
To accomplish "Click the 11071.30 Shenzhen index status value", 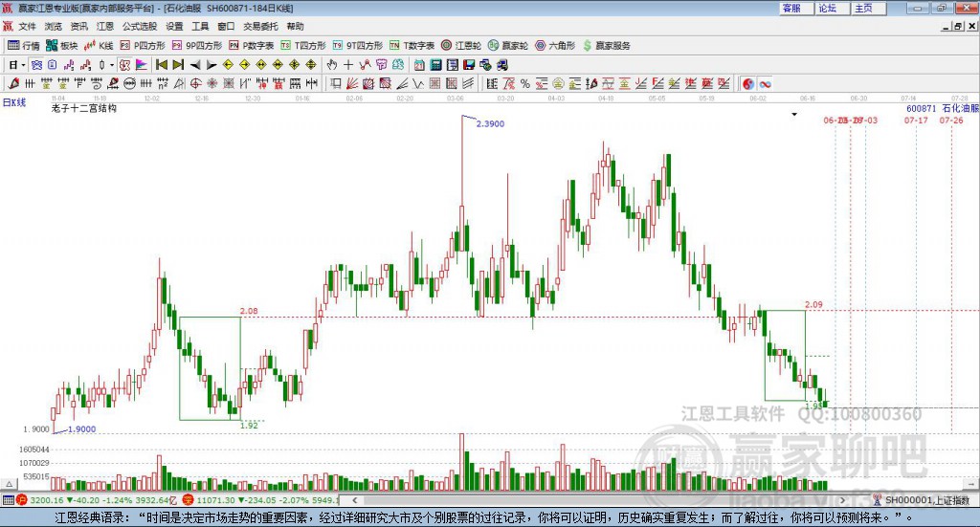I will [215, 500].
